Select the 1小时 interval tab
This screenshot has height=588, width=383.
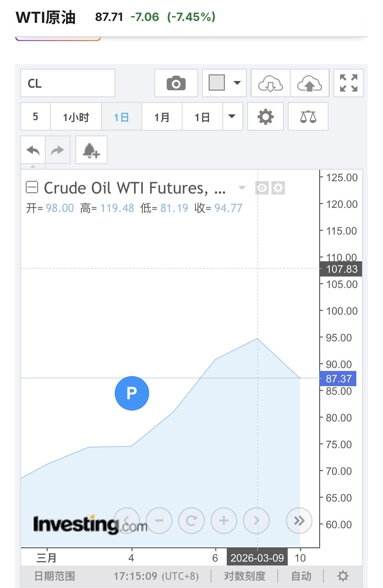pos(76,117)
